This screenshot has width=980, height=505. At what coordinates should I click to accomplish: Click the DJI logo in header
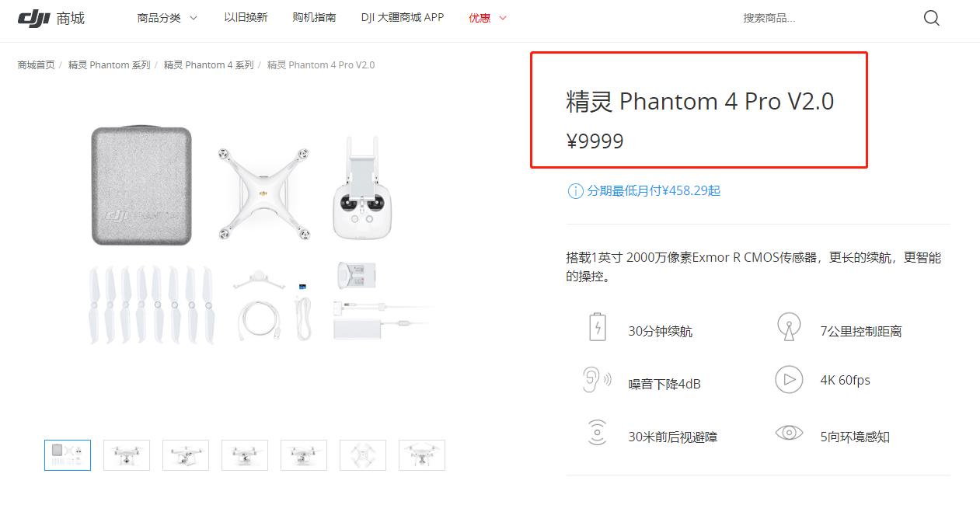click(x=33, y=17)
